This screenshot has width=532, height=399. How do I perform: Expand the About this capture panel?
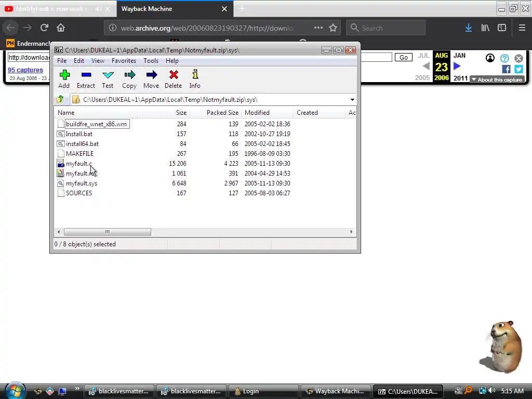[x=497, y=79]
